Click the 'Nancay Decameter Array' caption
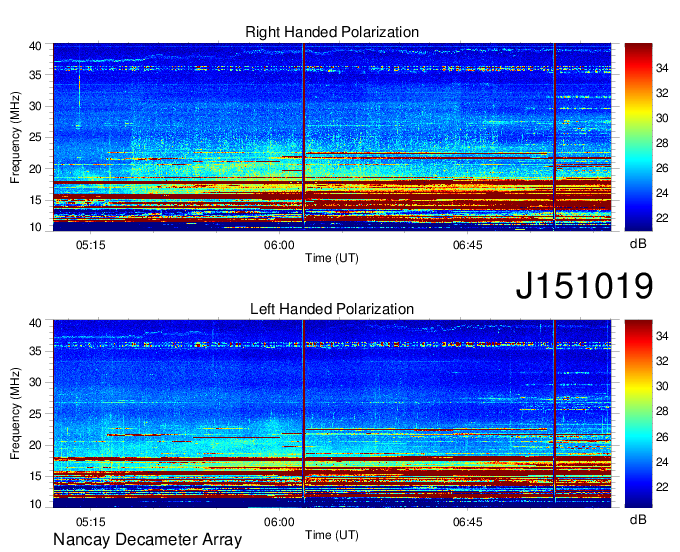The height and width of the screenshot is (552, 680). [147, 539]
